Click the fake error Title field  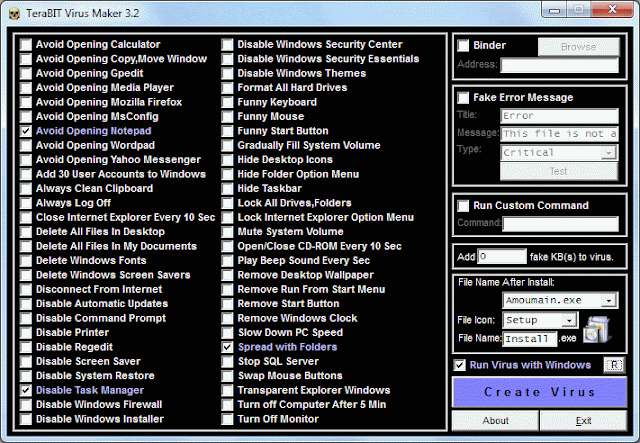560,116
